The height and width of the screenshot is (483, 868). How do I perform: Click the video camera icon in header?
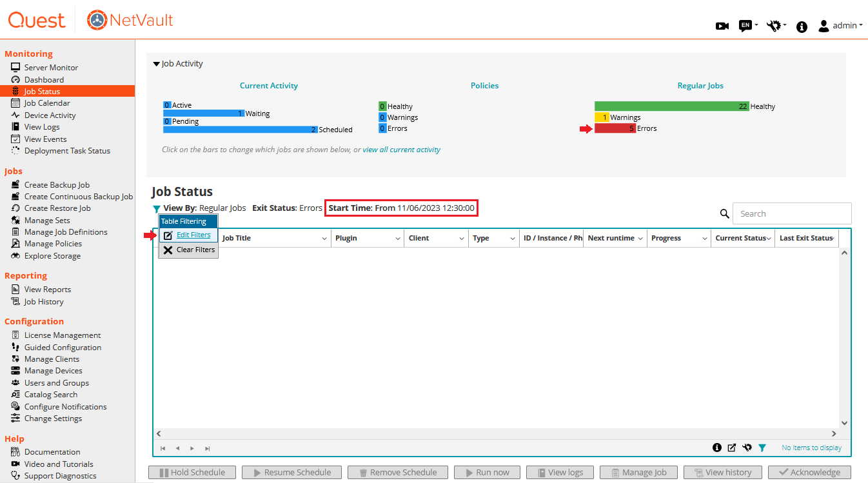click(722, 26)
